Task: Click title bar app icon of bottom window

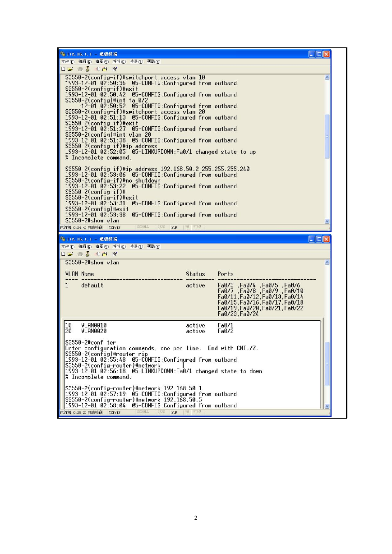Action: tap(63, 239)
